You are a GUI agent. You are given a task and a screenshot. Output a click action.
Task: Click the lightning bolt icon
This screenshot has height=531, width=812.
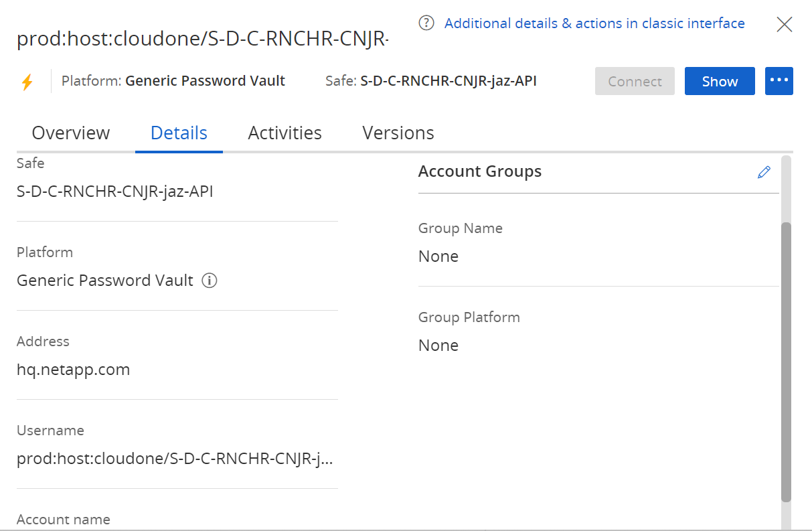(27, 82)
